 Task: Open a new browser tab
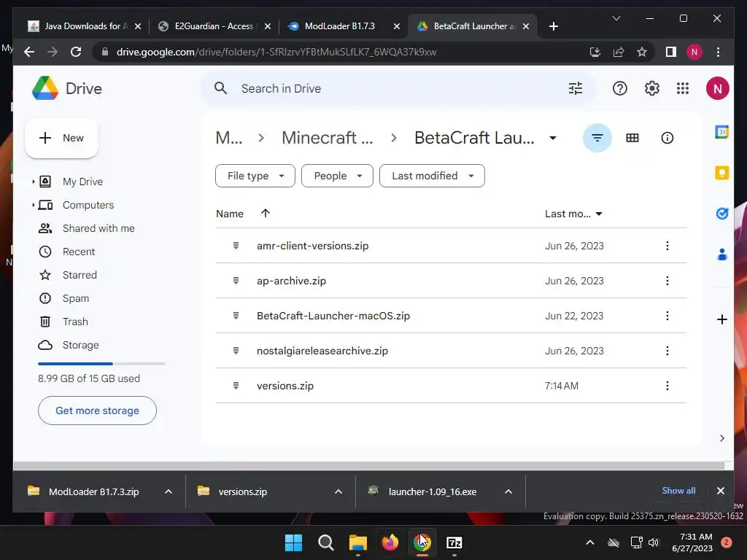(553, 26)
